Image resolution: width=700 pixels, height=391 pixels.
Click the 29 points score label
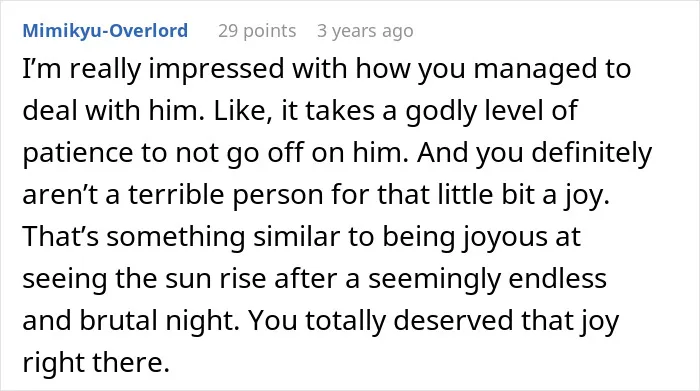257,31
